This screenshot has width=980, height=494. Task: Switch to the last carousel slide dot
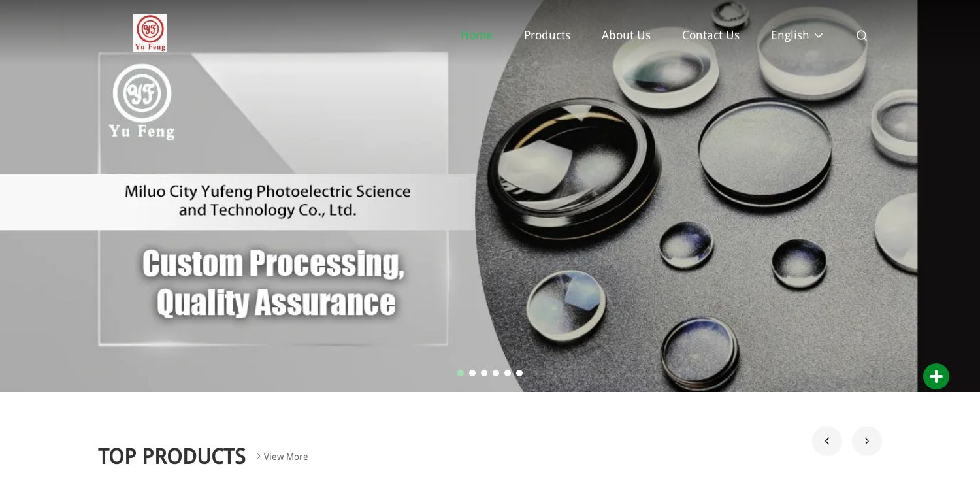pos(519,373)
